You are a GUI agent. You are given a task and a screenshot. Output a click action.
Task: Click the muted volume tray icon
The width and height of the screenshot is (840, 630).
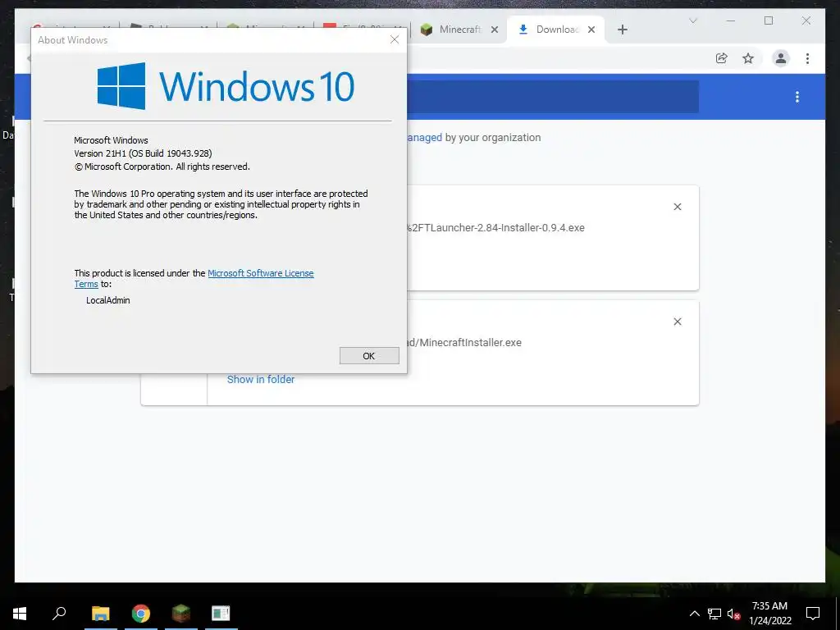733,614
